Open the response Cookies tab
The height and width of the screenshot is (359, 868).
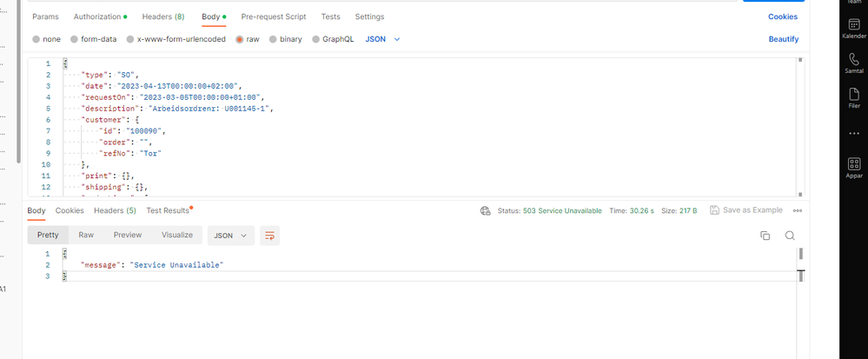coord(70,210)
